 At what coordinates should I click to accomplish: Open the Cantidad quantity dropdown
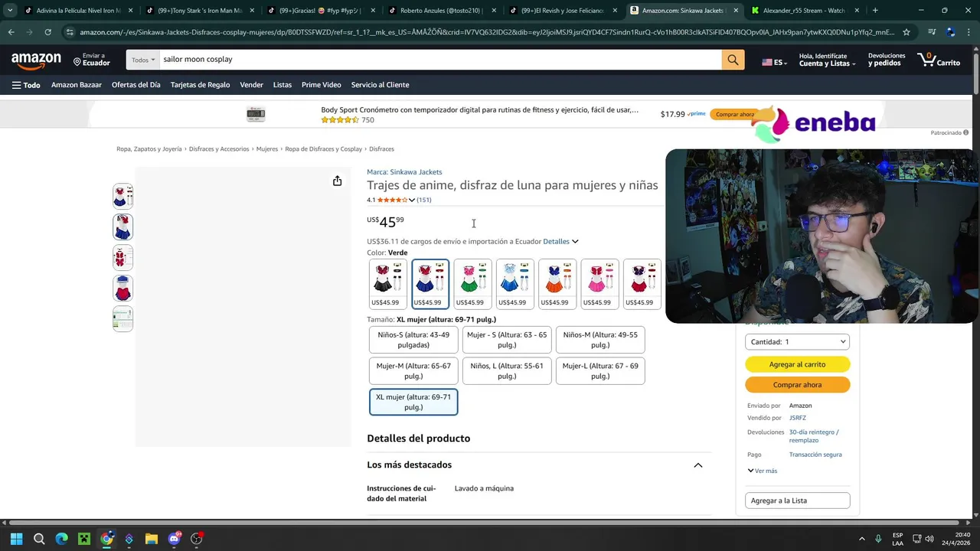[797, 342]
